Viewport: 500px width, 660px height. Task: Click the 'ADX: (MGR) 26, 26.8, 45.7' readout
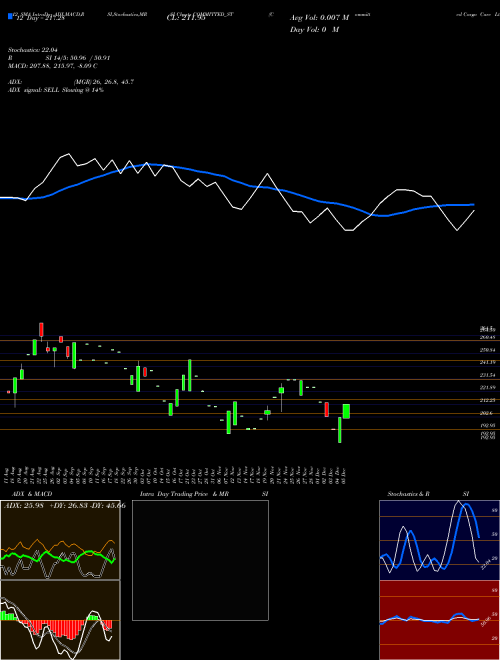pos(71,82)
